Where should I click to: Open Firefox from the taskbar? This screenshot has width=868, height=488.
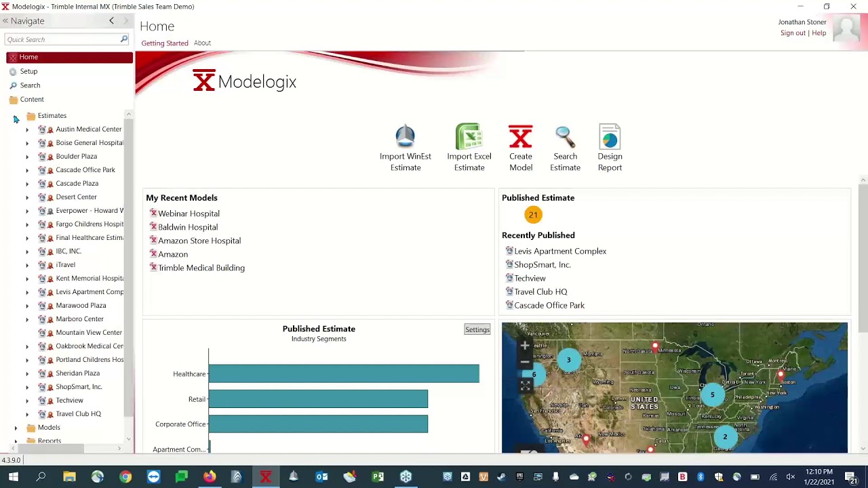[210, 477]
